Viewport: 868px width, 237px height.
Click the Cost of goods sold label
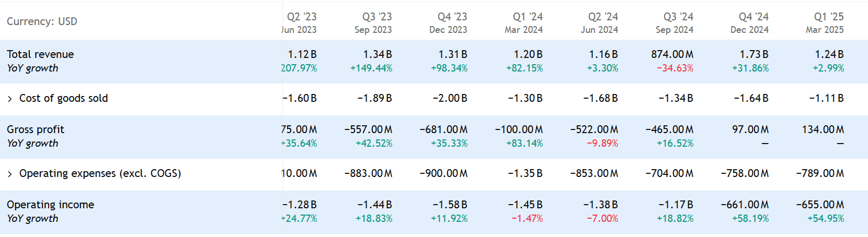click(x=63, y=98)
